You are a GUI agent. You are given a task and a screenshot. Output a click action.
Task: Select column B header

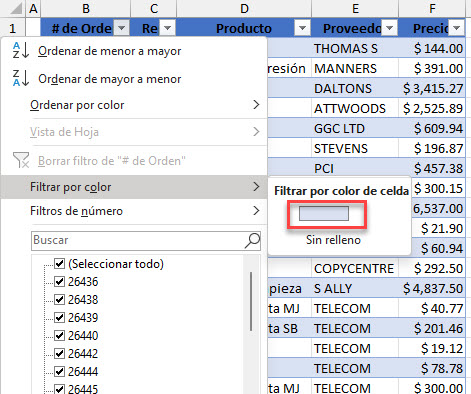[86, 9]
